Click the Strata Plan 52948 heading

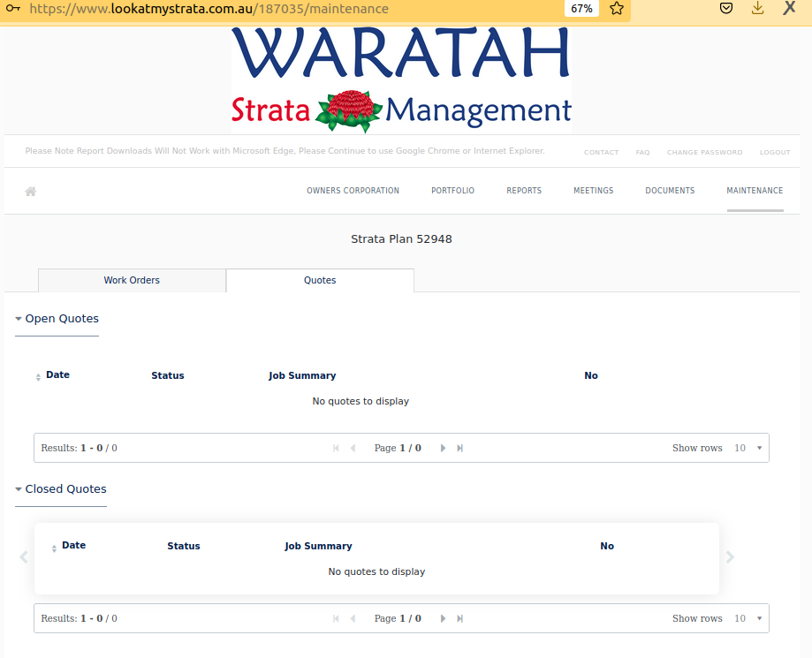[401, 239]
